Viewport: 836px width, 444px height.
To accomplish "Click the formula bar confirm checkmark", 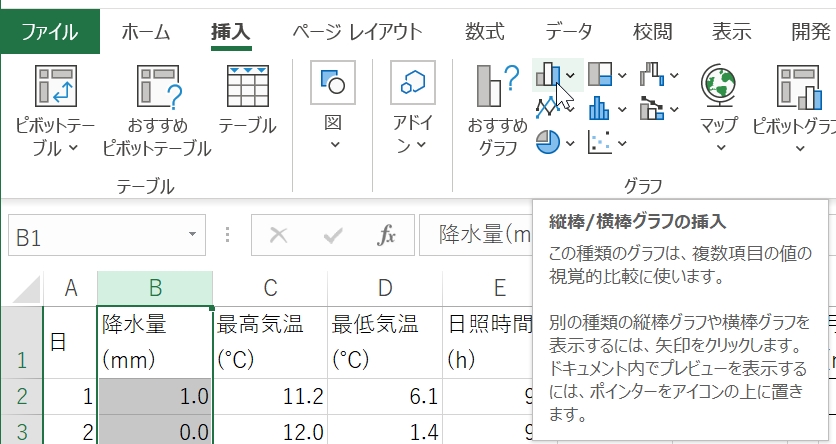I will click(333, 235).
